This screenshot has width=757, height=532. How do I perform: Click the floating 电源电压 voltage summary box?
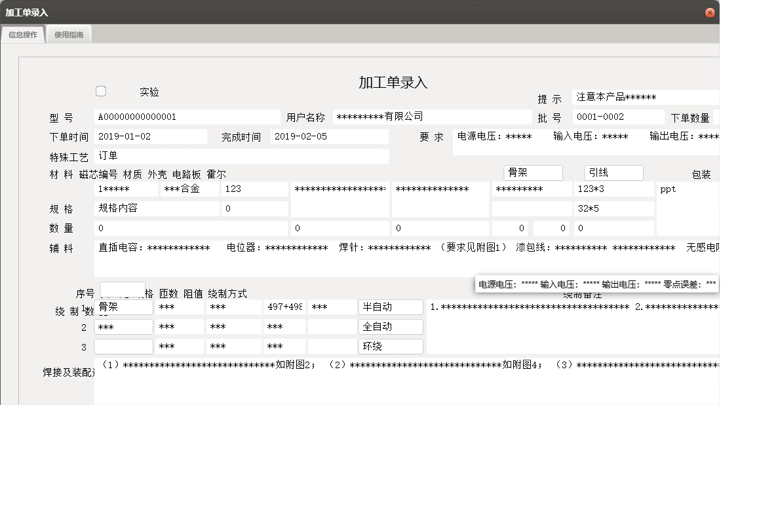596,283
